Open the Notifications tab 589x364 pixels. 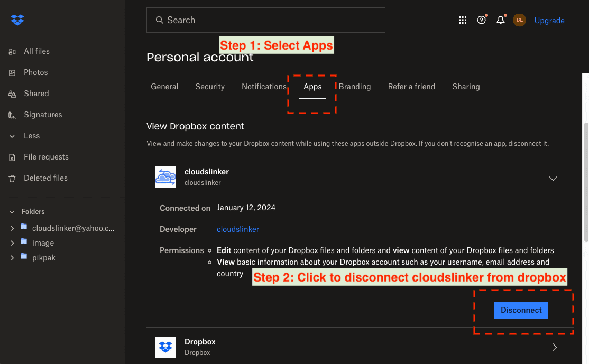click(x=264, y=87)
